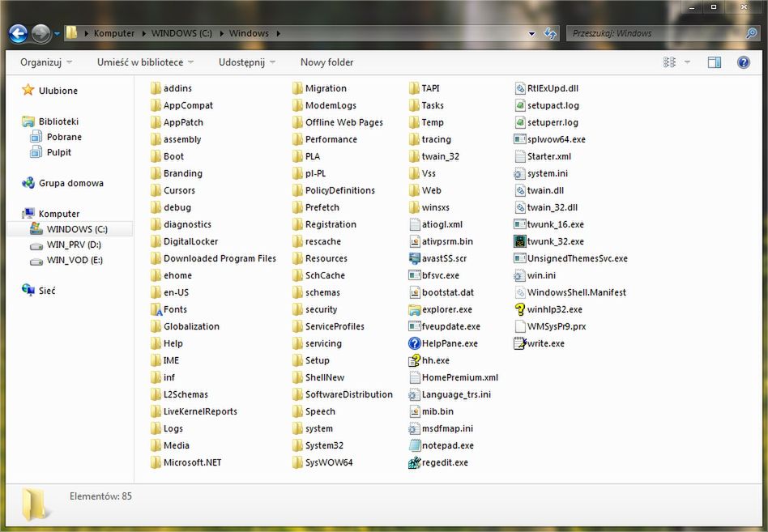
Task: Click WINDOWS (C:) in the address breadcrumb
Action: pyautogui.click(x=181, y=33)
